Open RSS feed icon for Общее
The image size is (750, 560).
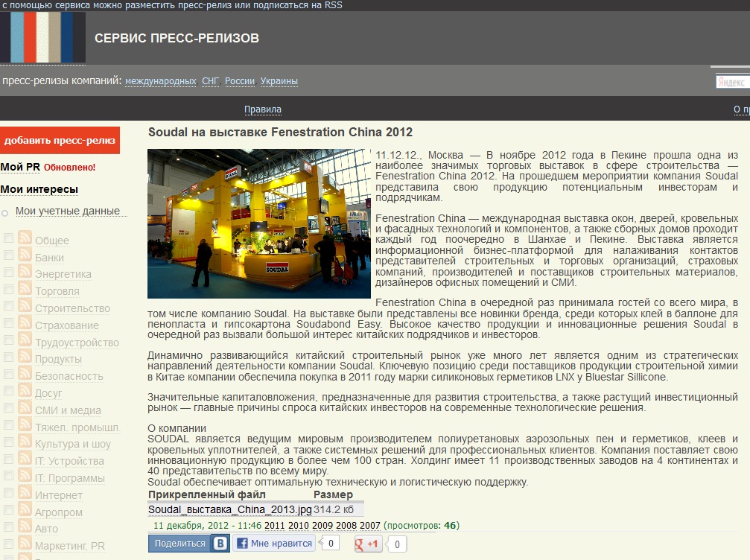pos(25,238)
